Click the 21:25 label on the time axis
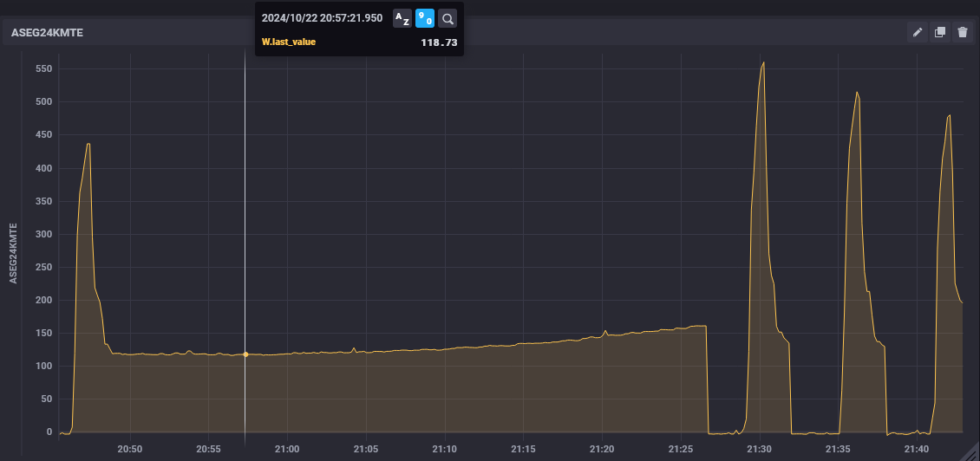 click(681, 449)
